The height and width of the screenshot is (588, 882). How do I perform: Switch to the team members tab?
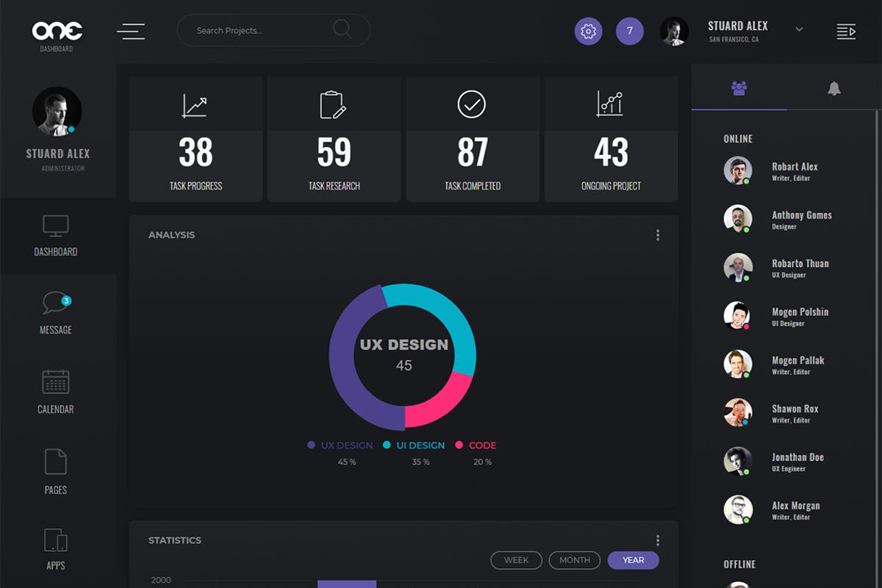tap(739, 87)
